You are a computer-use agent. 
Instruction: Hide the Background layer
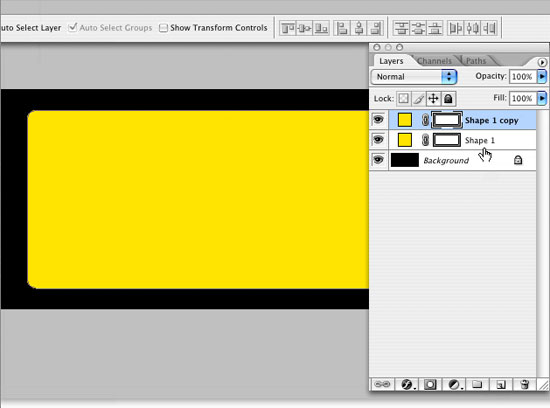point(378,160)
